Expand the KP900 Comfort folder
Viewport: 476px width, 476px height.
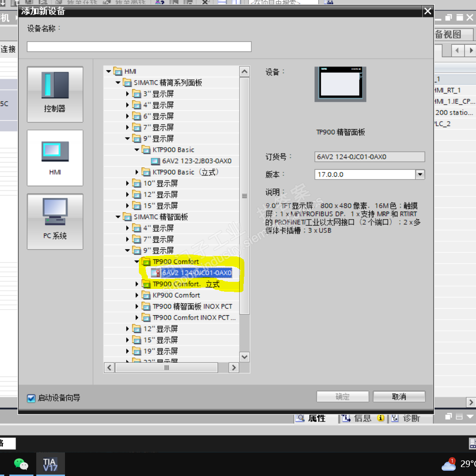(x=137, y=295)
